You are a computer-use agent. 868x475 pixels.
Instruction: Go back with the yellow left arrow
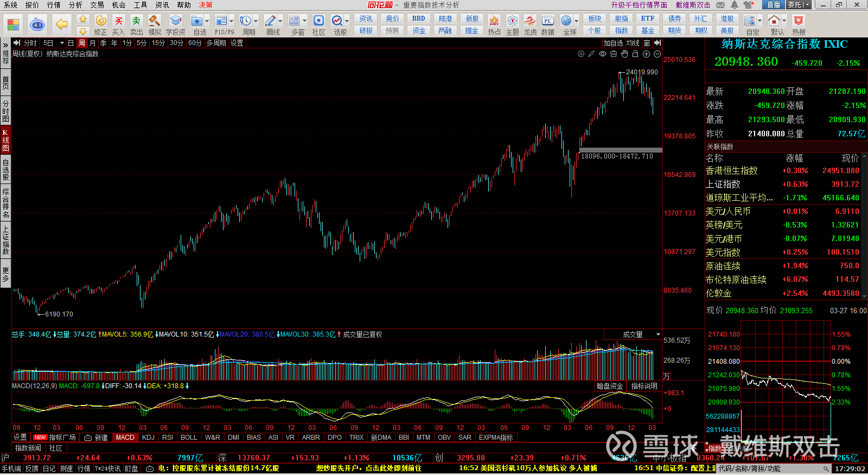click(61, 24)
